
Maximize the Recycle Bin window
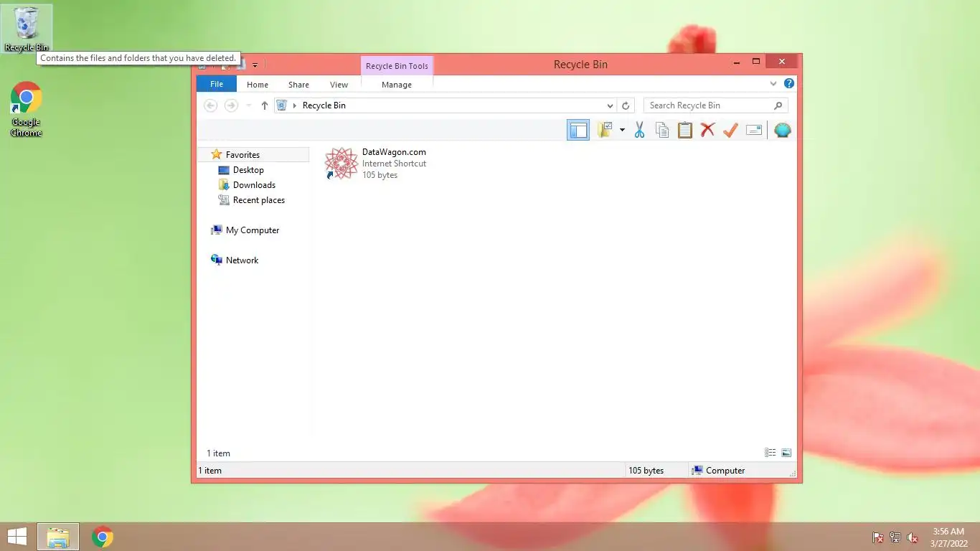click(755, 62)
